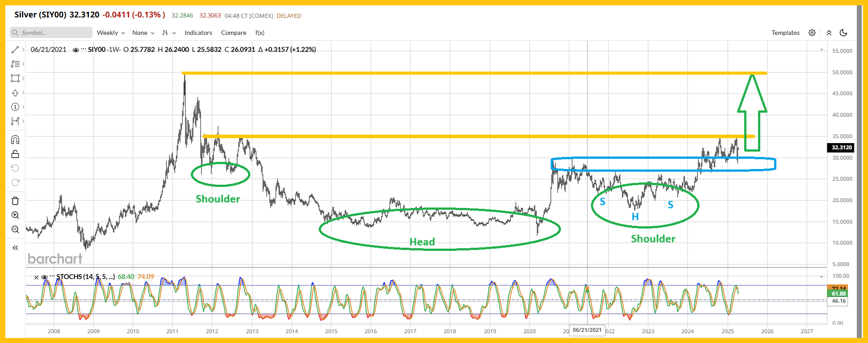Select the trend line drawing tool

(x=15, y=50)
